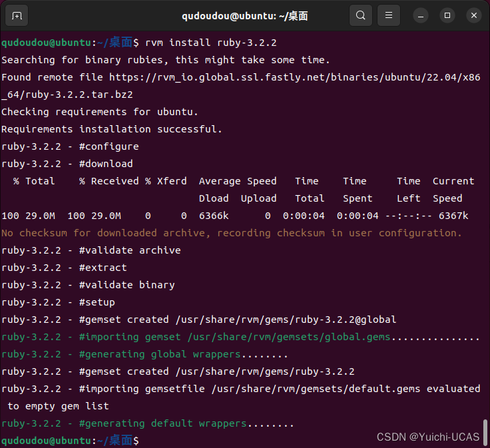Click the 'Current' speed header
Screen dimensions: 490x448
tap(453, 181)
